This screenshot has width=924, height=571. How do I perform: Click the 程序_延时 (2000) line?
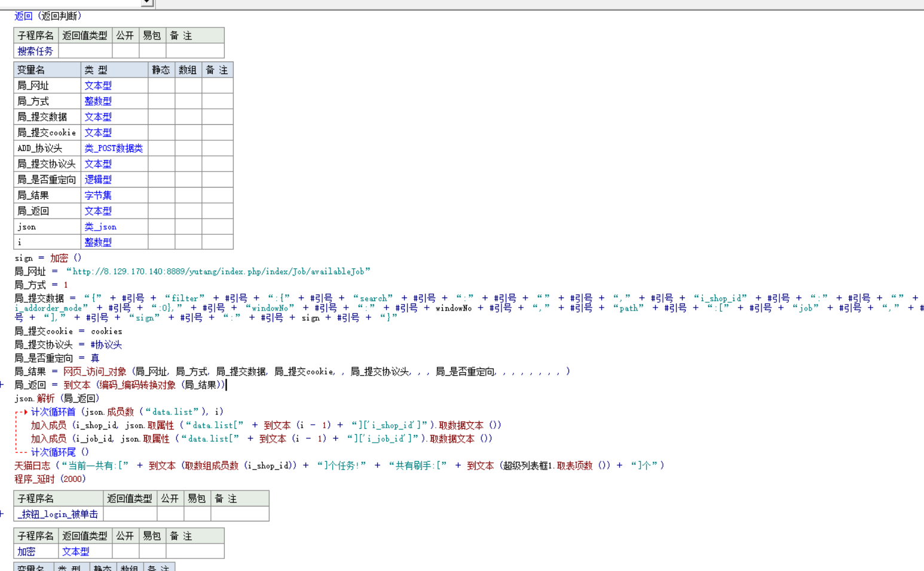tap(50, 479)
